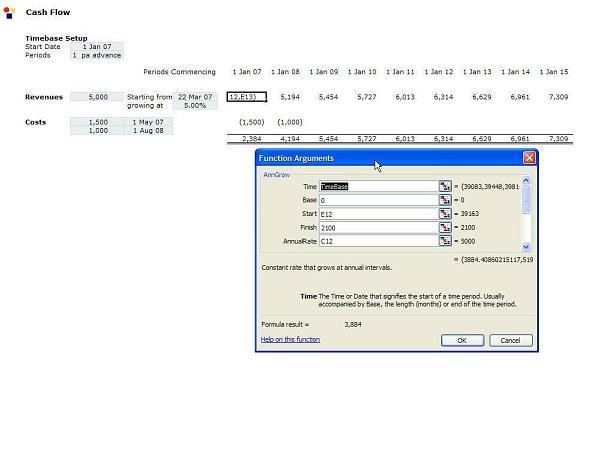Confirm with the OK button

click(463, 340)
